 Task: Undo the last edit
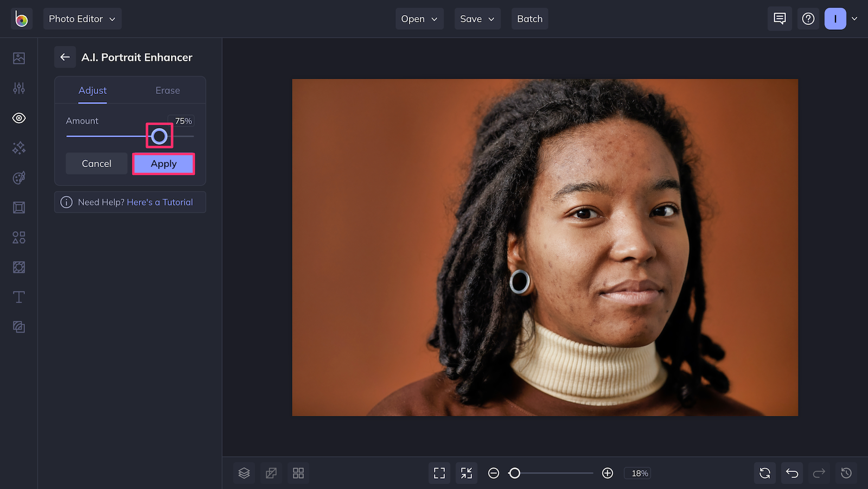[792, 473]
